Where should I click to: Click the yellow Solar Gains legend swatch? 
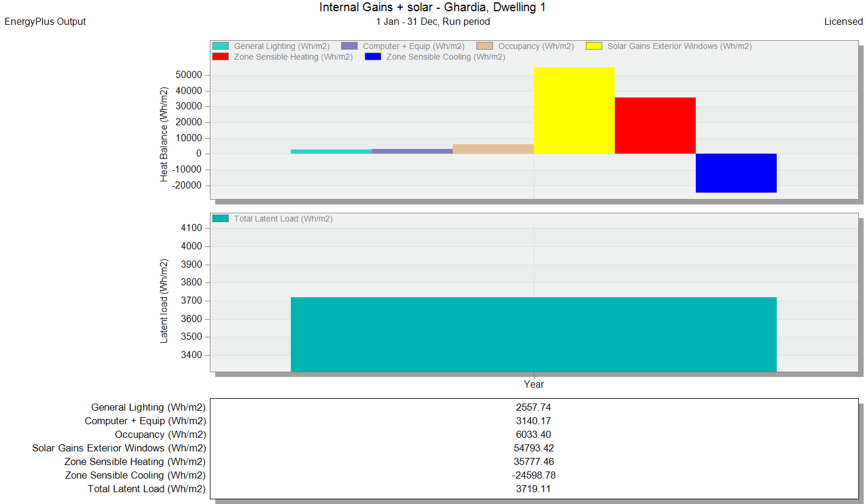click(594, 46)
